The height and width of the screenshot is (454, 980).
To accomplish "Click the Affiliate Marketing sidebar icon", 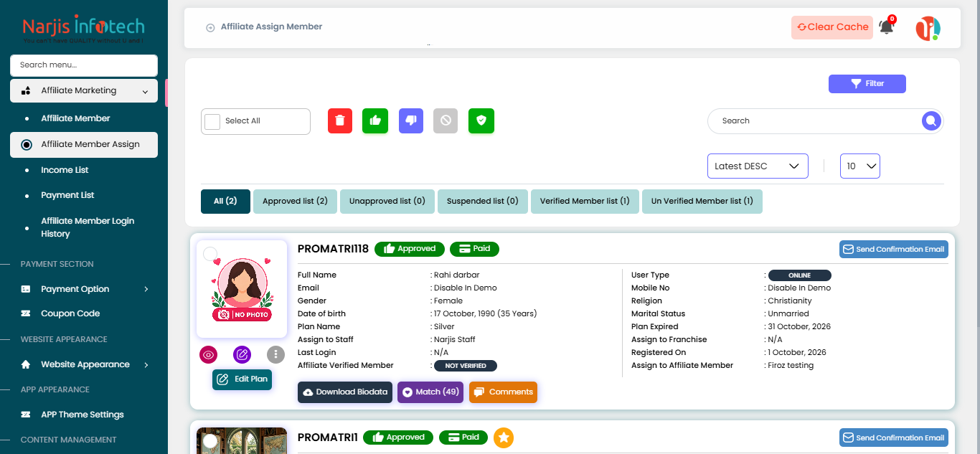I will click(26, 91).
